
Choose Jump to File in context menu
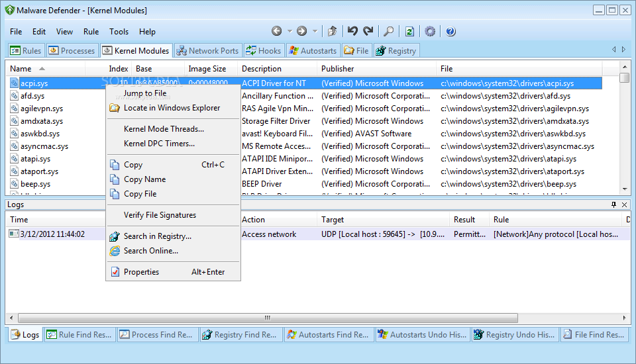click(173, 93)
